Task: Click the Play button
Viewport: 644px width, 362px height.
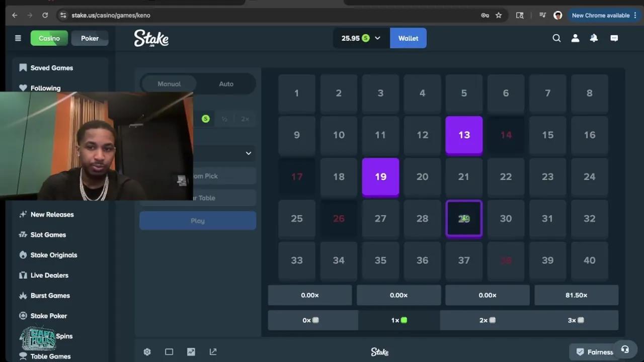Action: click(x=198, y=221)
